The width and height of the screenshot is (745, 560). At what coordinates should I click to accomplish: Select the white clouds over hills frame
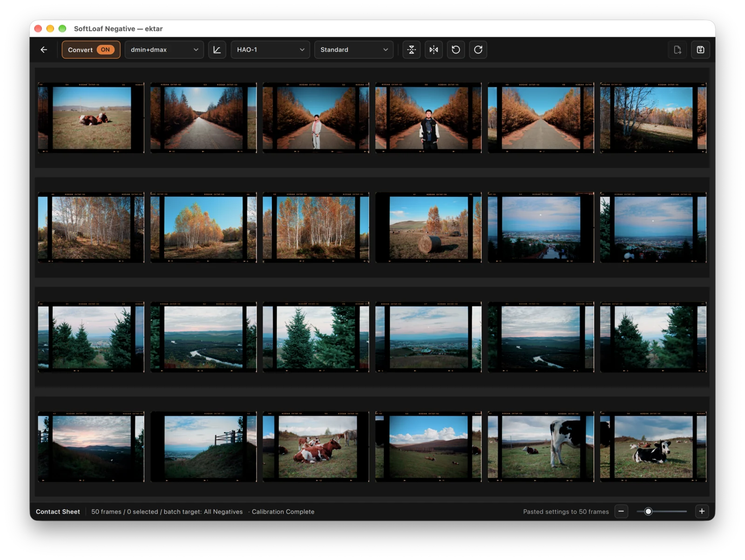coord(428,446)
